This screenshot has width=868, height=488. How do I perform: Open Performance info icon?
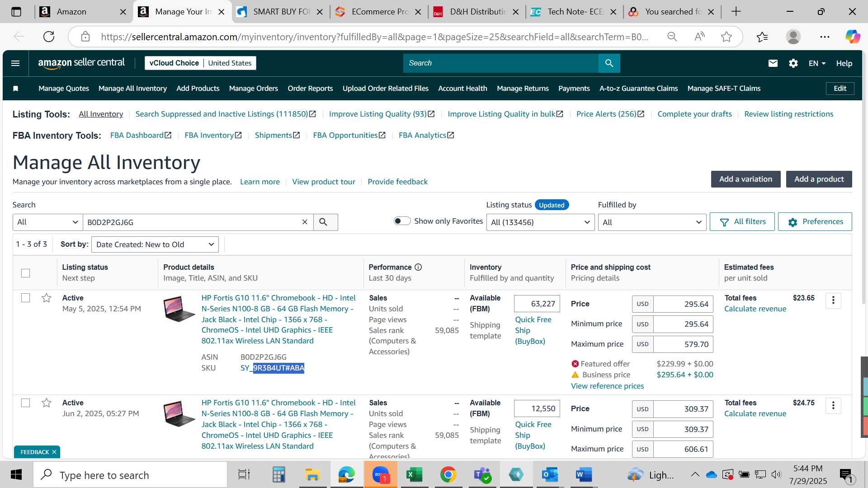[418, 267]
